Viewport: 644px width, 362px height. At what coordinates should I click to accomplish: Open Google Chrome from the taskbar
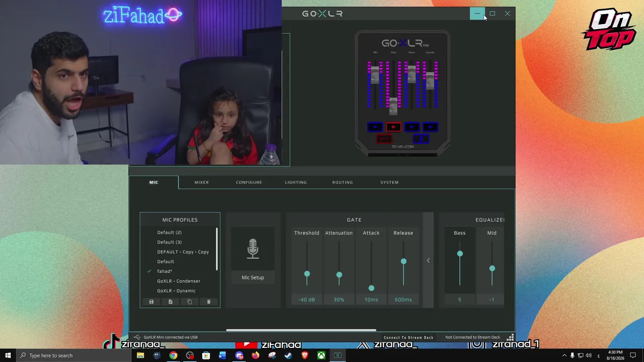[173, 355]
